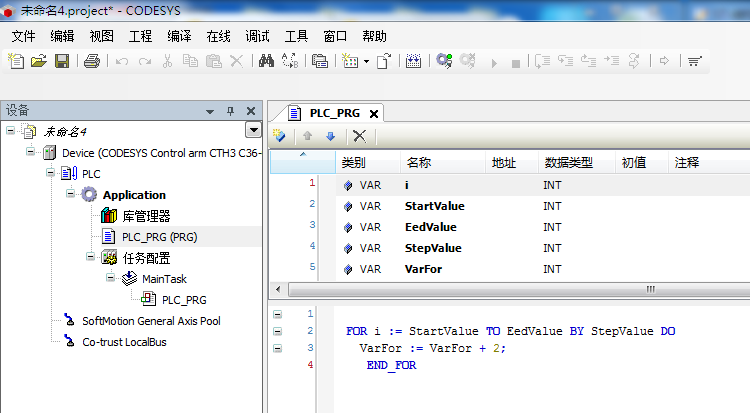
Task: Close the 设备 panel
Action: pyautogui.click(x=251, y=111)
